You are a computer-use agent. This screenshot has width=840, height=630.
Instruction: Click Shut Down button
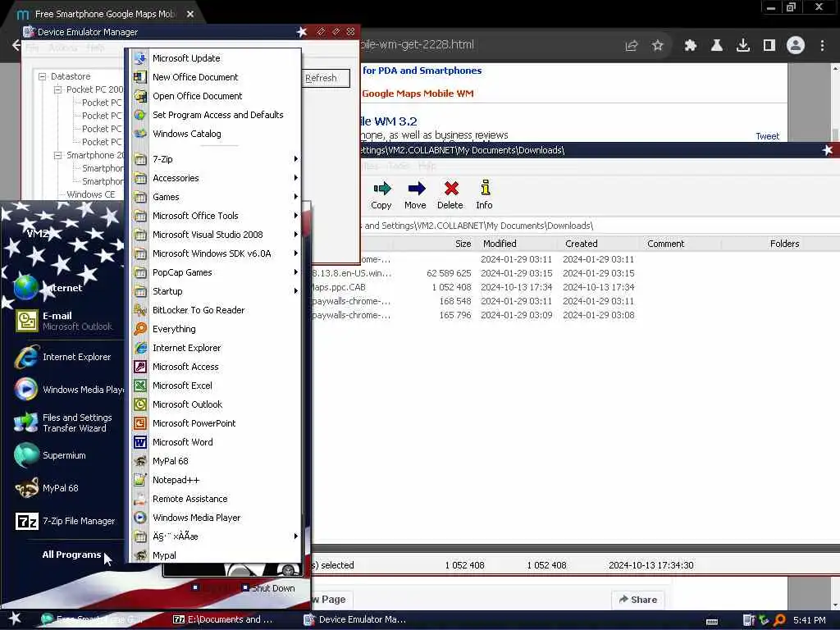(x=268, y=588)
